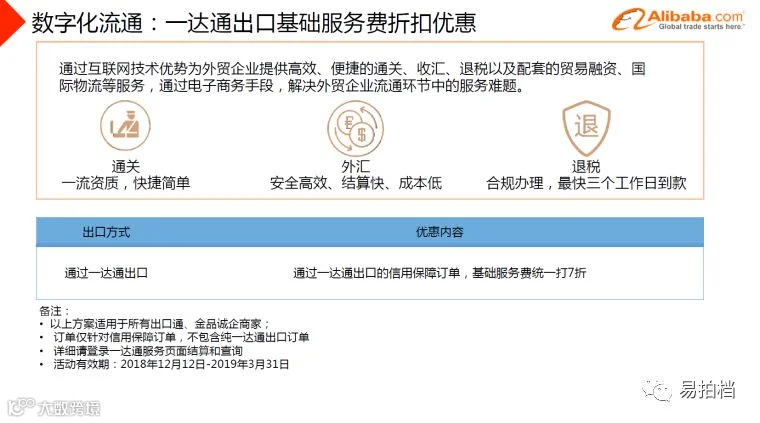This screenshot has width=760, height=423.
Task: Click the intro line starting with 际物流等服务
Action: tap(292, 86)
